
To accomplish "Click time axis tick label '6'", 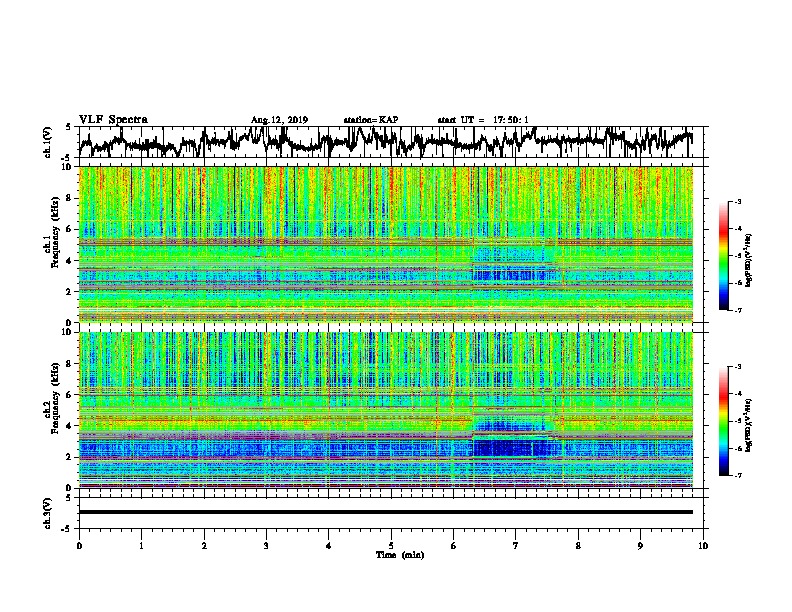I will tap(453, 546).
